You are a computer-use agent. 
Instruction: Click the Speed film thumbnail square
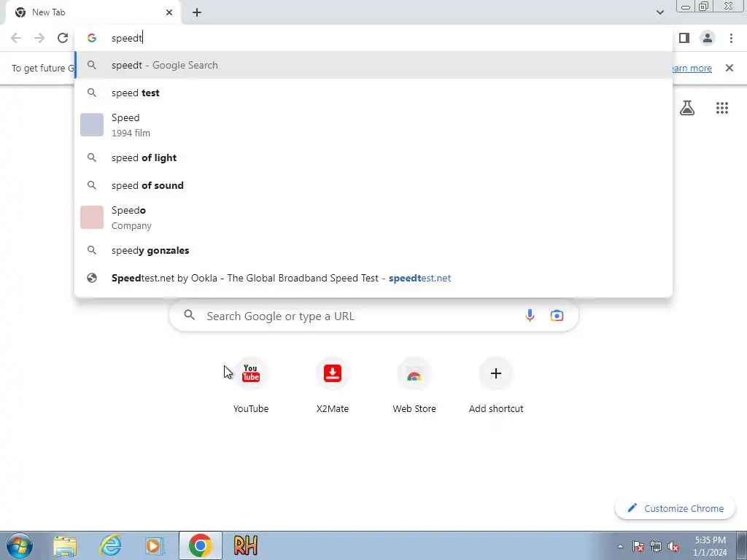[x=92, y=125]
